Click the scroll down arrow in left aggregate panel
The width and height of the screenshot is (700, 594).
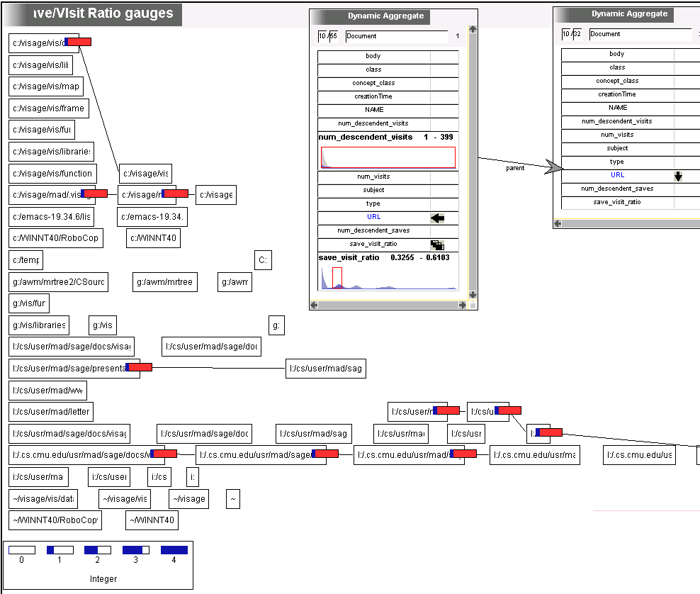(473, 295)
